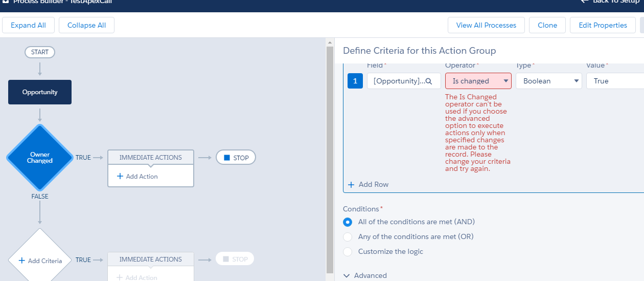Screen dimensions: 644x281
Task: Click the Add Criteria diamond node
Action: point(40,261)
